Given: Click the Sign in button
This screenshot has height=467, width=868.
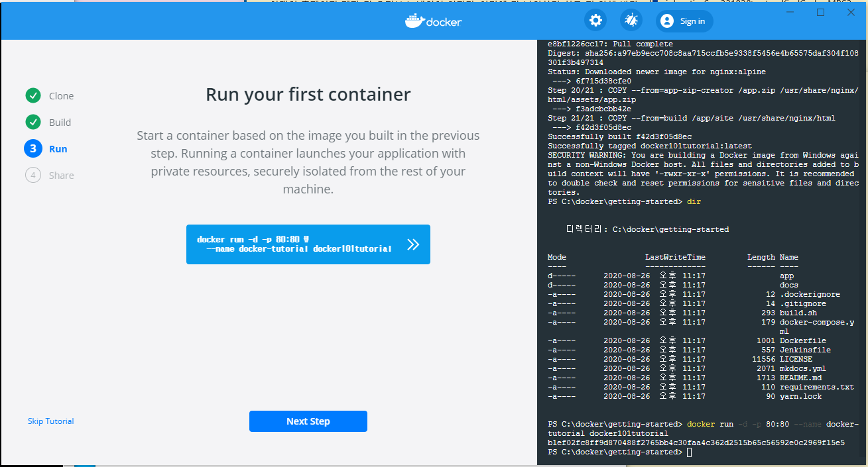Looking at the screenshot, I should coord(684,21).
